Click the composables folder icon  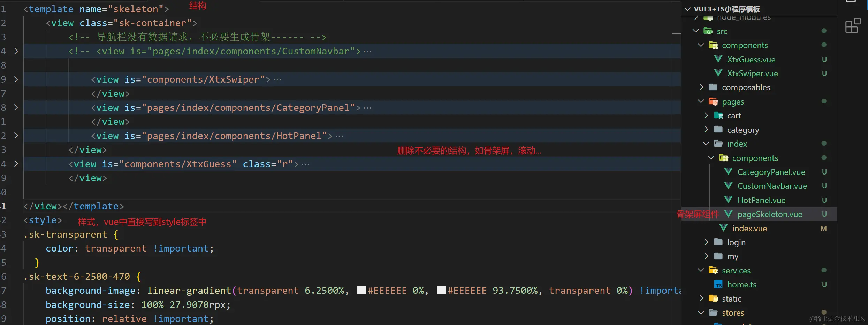pos(713,87)
